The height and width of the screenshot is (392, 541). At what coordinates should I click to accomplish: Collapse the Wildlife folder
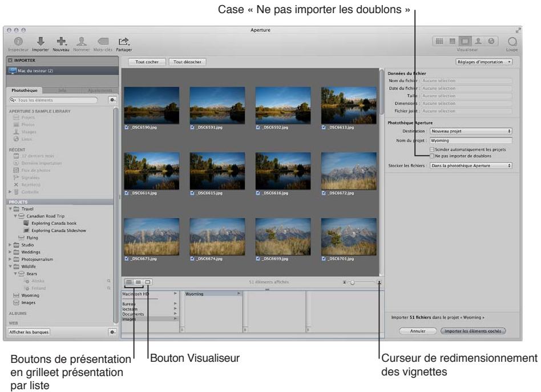click(10, 266)
